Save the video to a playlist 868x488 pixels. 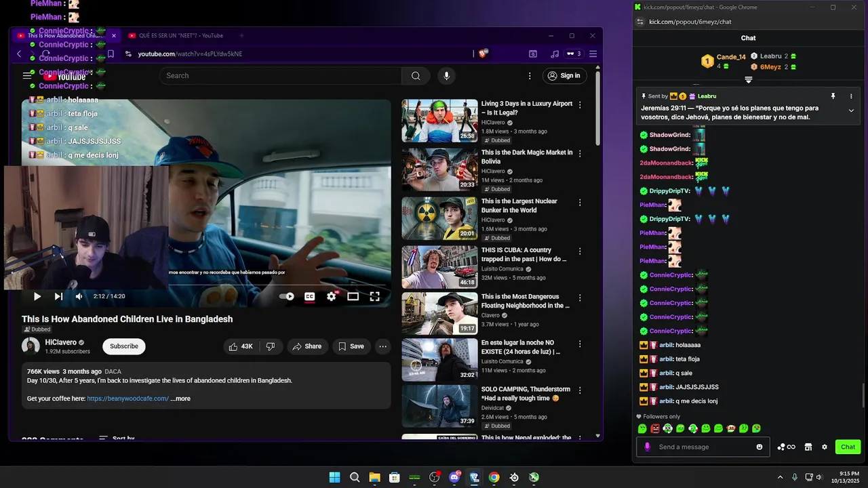[x=351, y=346]
